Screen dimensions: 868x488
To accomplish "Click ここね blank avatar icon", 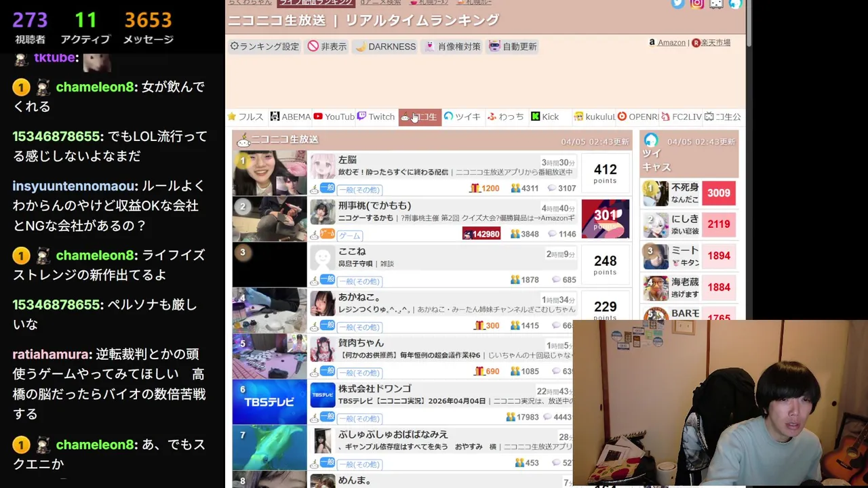I will pyautogui.click(x=323, y=258).
